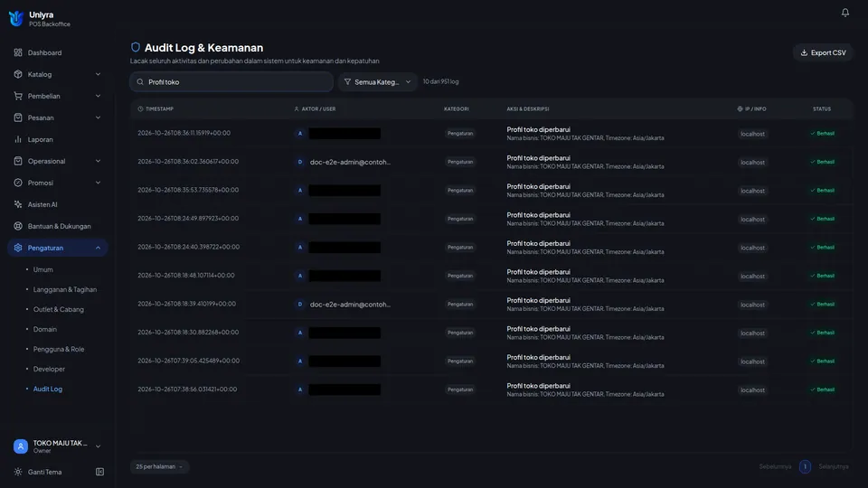Open the Umum settings submenu
The width and height of the screenshot is (868, 488).
pos(42,269)
